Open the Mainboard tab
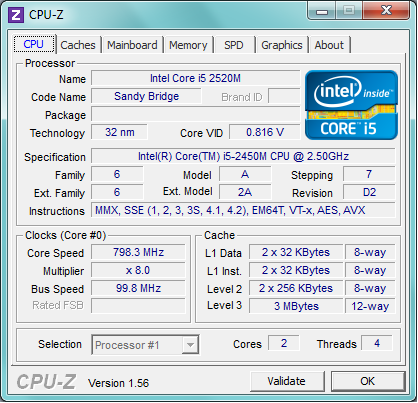418x403 pixels. tap(132, 45)
